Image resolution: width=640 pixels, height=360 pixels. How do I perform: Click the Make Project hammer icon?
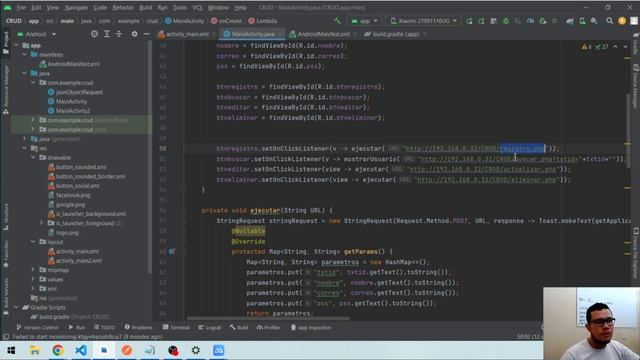(337, 20)
